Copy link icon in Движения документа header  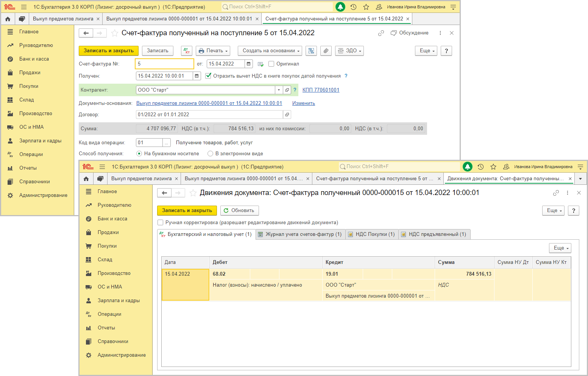click(x=556, y=193)
